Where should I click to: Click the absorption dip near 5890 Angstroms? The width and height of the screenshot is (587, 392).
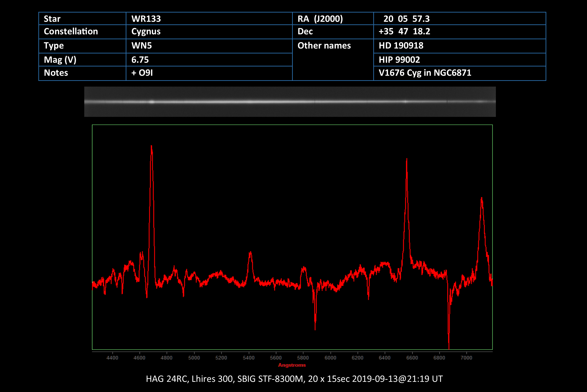point(315,326)
